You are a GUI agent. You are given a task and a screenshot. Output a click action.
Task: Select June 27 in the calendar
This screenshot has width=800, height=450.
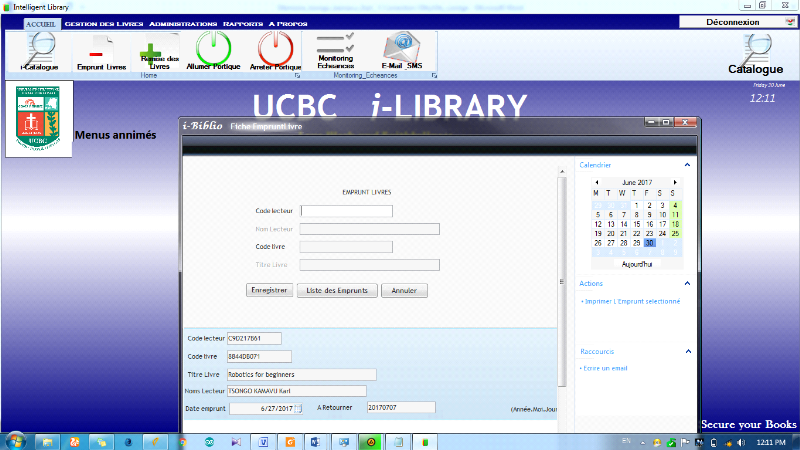(611, 243)
